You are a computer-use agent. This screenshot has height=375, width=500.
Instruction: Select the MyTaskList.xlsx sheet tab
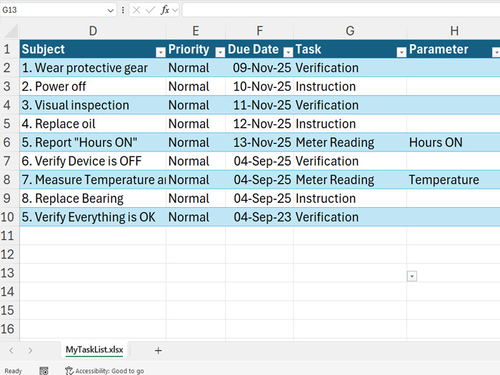pos(94,350)
